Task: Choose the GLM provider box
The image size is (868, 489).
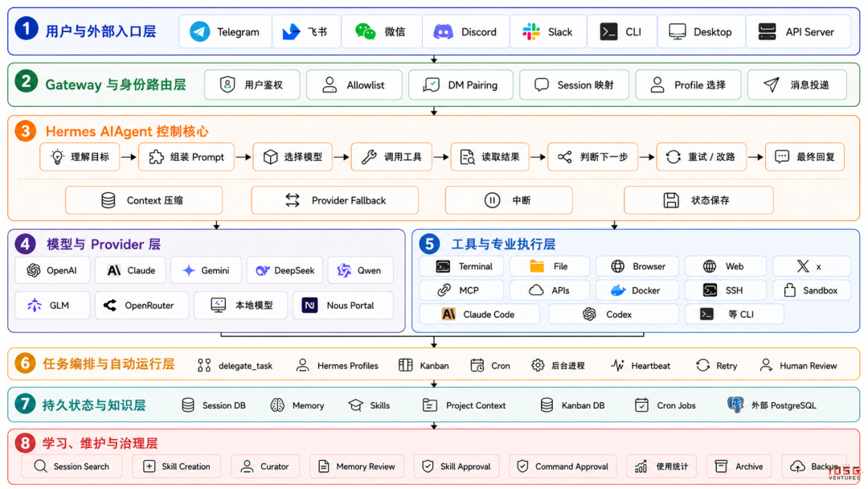Action: click(52, 305)
